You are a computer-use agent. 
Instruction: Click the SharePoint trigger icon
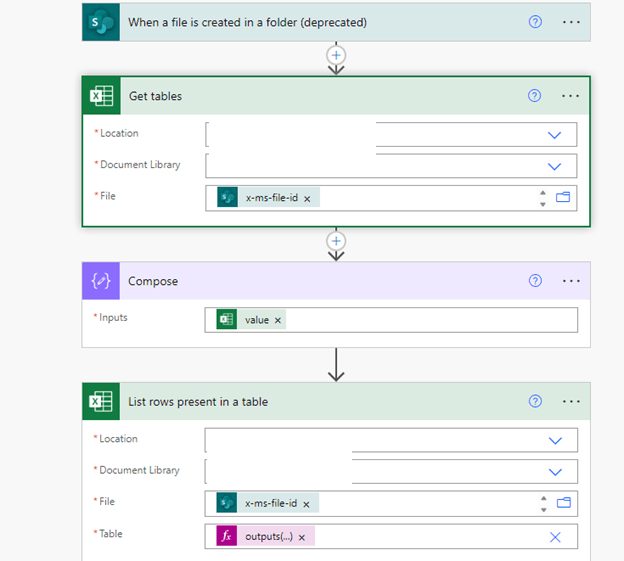pyautogui.click(x=101, y=22)
